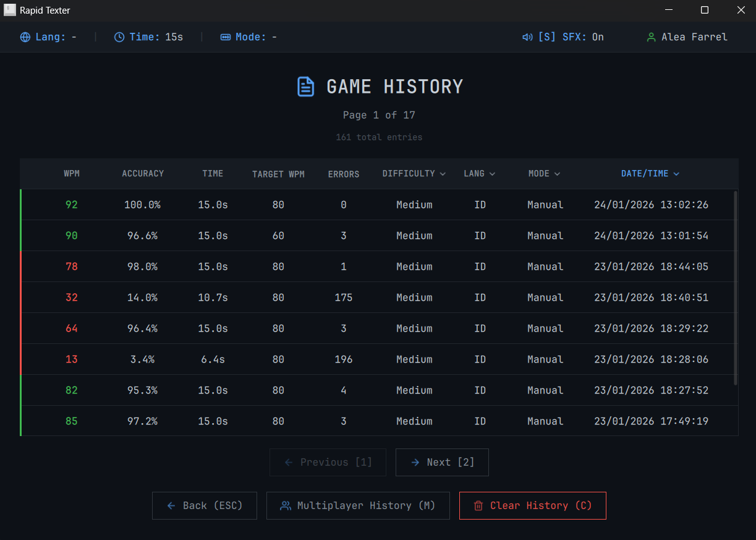
Task: Click the date 23/01/2026 18:27:52
Action: click(x=651, y=390)
